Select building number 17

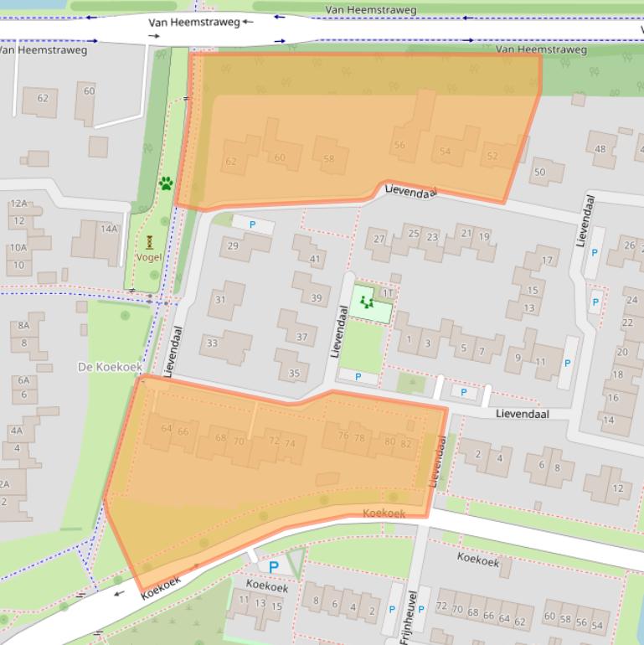point(547,261)
